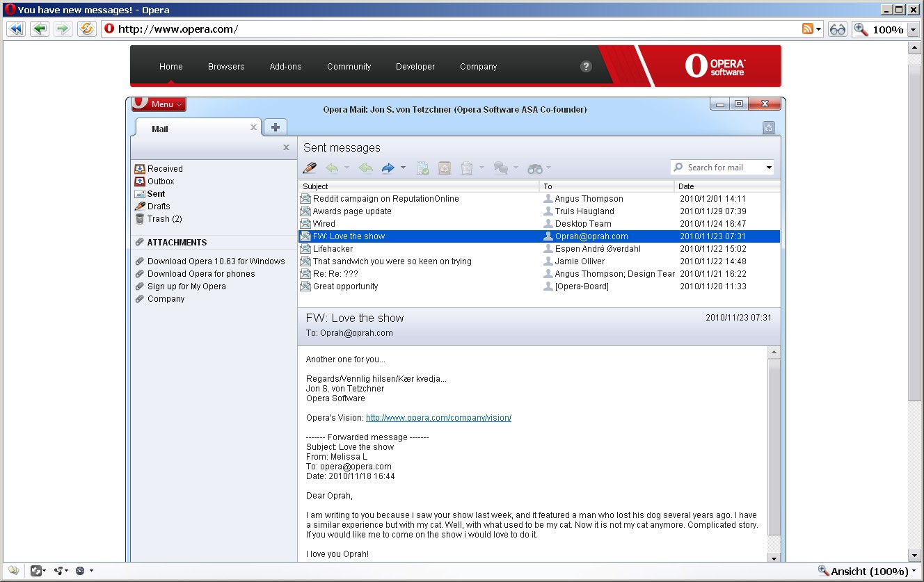The width and height of the screenshot is (924, 582).
Task: Open the Ansicht dropdown in the status bar
Action: [866, 570]
